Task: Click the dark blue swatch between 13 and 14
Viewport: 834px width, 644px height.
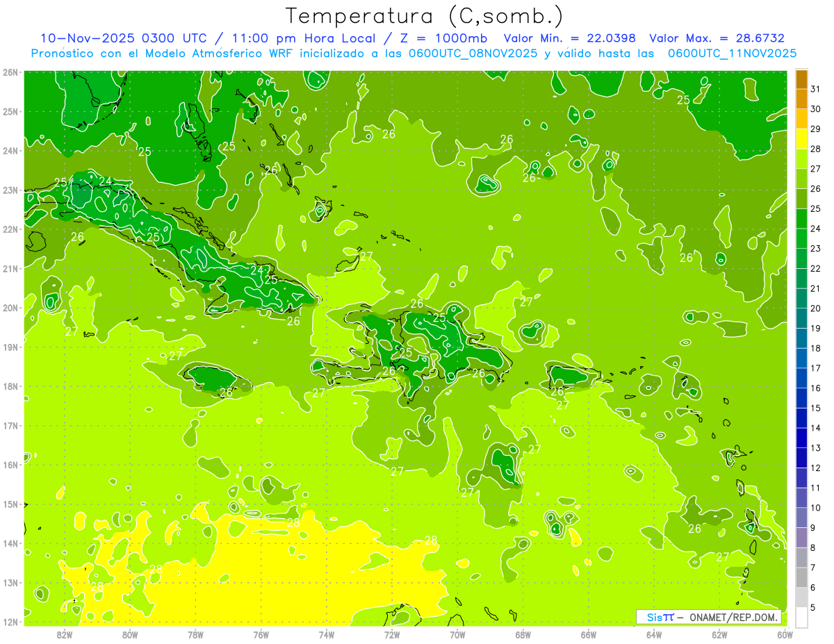Action: point(801,438)
